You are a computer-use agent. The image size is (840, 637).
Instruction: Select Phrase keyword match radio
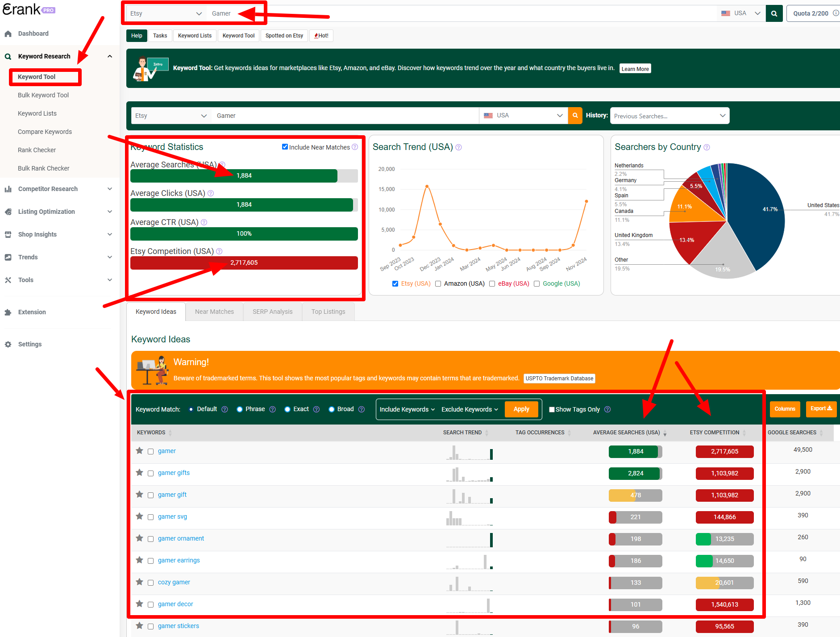point(240,409)
